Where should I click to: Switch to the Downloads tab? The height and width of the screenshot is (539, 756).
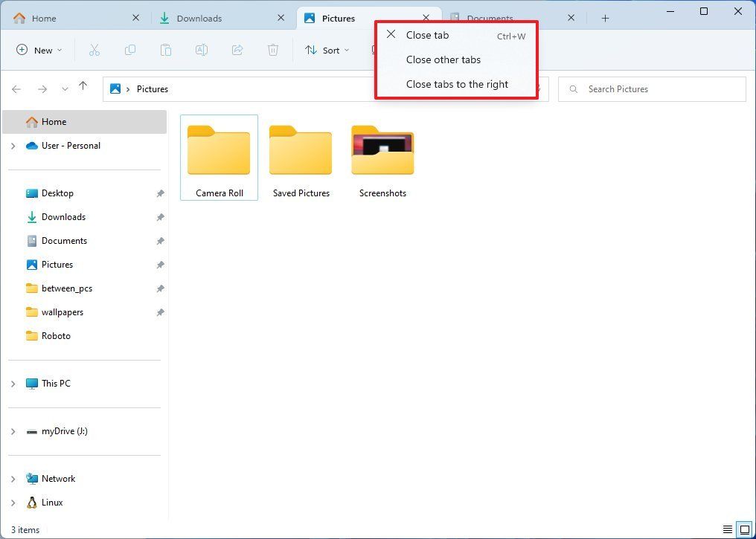[x=200, y=17]
